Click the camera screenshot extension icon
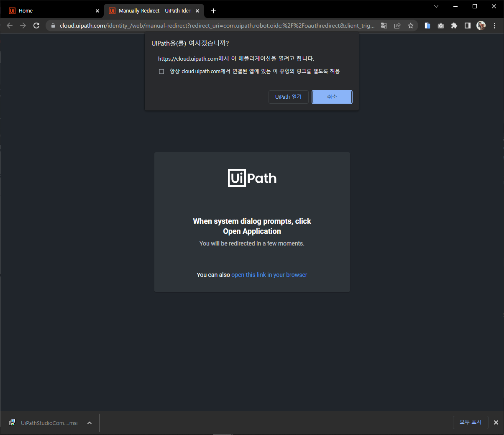 (x=441, y=26)
